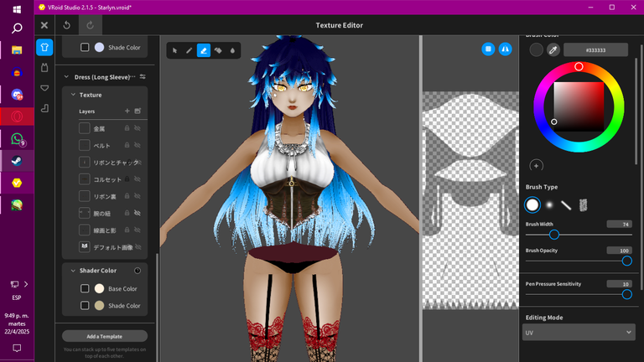Choose the textured brush type
The width and height of the screenshot is (644, 362).
(583, 204)
